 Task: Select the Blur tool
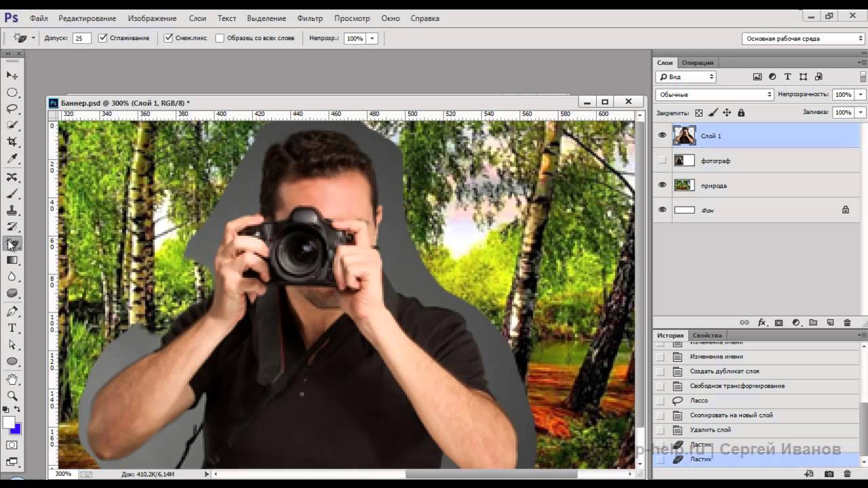(12, 277)
